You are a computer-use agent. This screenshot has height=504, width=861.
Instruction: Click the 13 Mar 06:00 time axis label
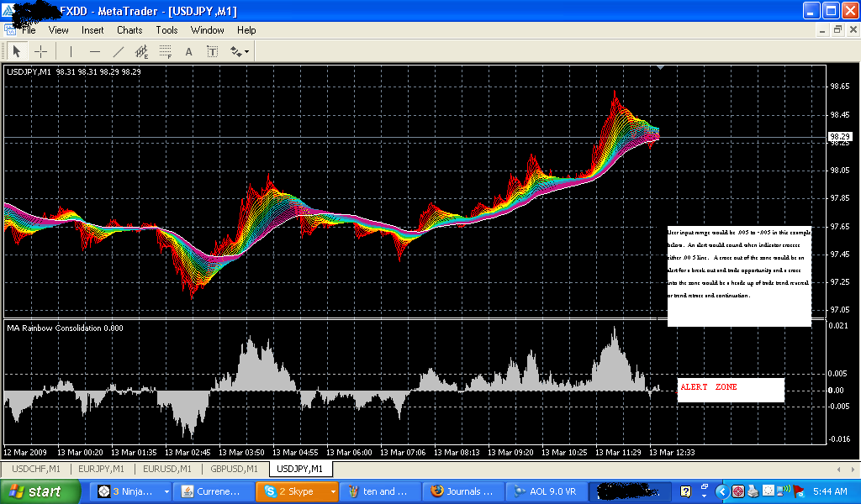[x=349, y=453]
